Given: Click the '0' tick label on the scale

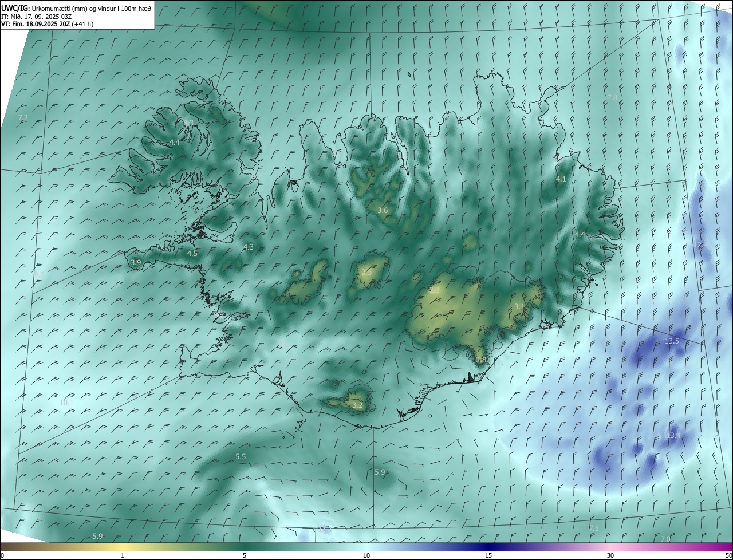Looking at the screenshot, I should [2, 556].
